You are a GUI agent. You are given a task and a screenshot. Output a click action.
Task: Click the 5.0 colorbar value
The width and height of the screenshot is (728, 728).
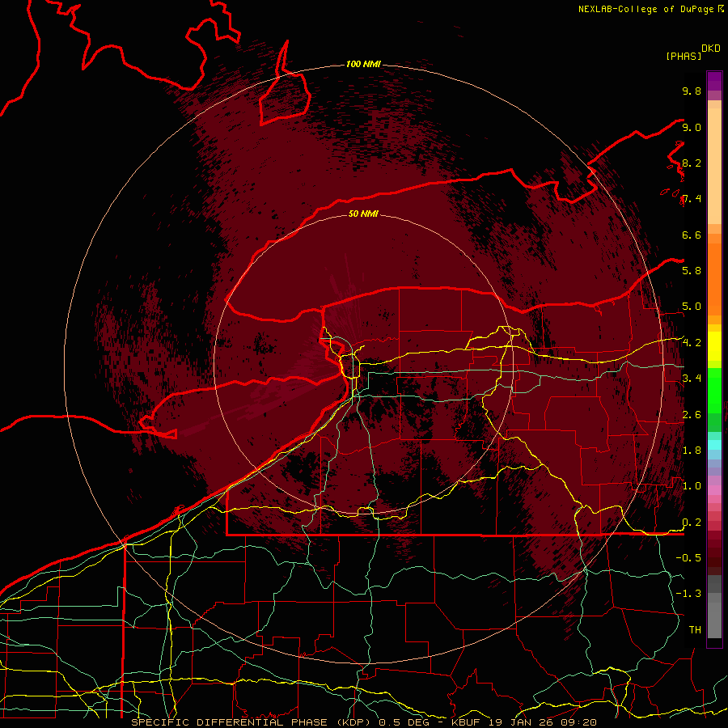(x=692, y=307)
